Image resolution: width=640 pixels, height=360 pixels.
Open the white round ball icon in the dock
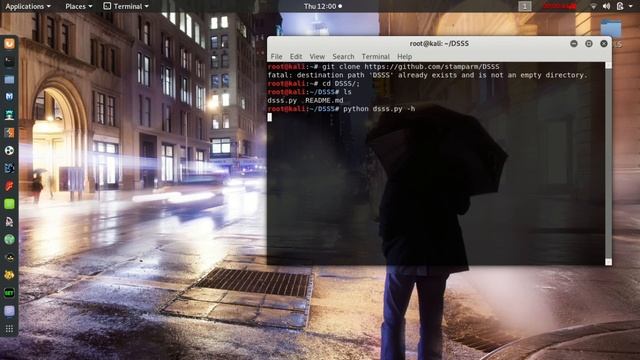pyautogui.click(x=9, y=151)
